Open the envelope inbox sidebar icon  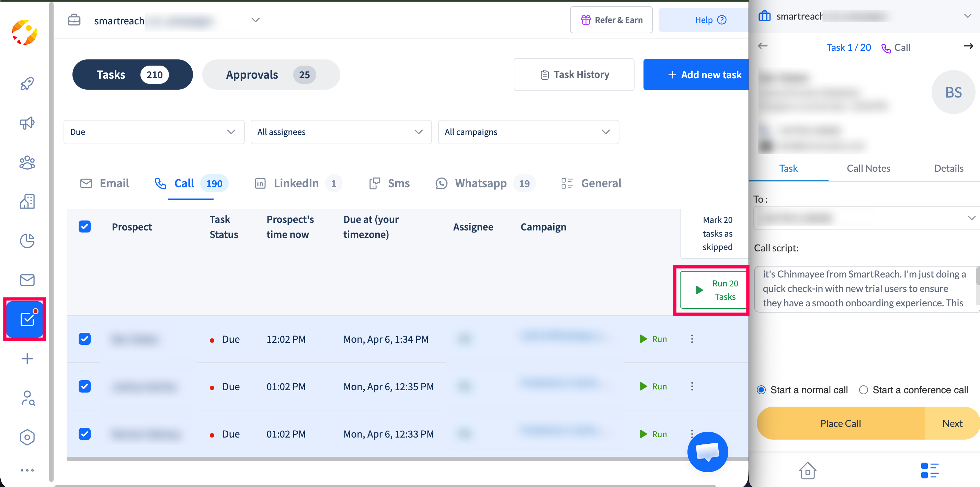(x=27, y=280)
